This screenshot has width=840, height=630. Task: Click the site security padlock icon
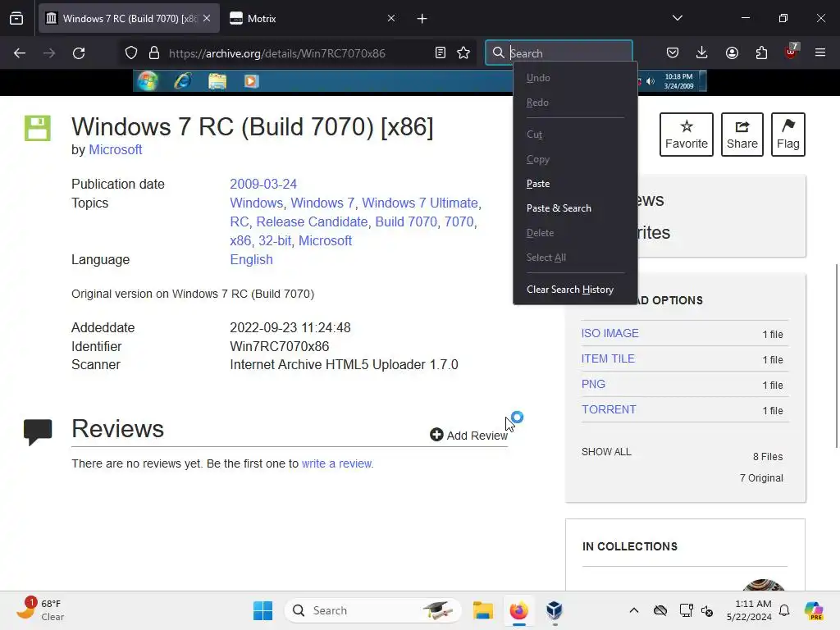point(154,53)
